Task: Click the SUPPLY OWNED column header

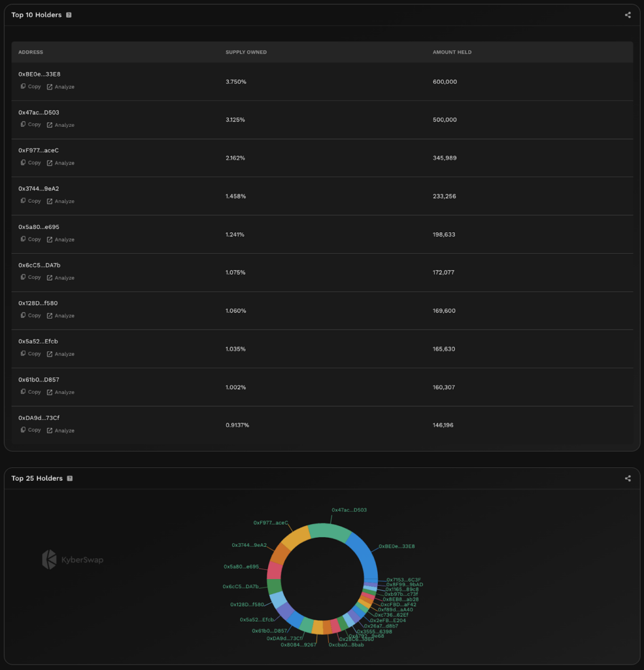Action: 246,52
